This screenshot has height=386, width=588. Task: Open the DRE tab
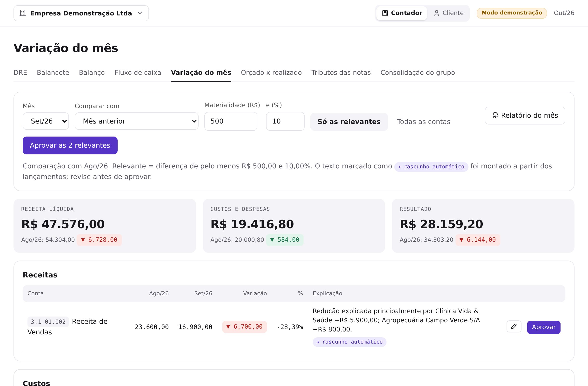click(x=20, y=72)
